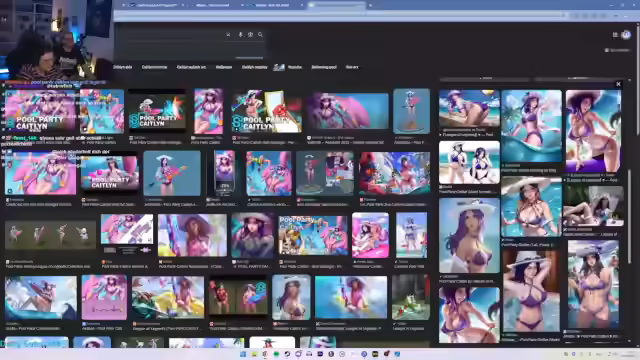Select the Swimming pool filter chip
640x360 pixels.
pyautogui.click(x=324, y=67)
